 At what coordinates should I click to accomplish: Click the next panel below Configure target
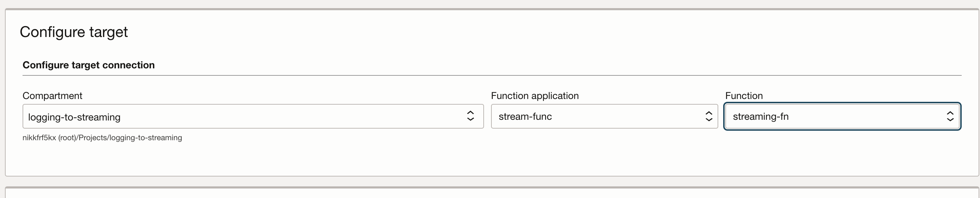[x=491, y=193]
